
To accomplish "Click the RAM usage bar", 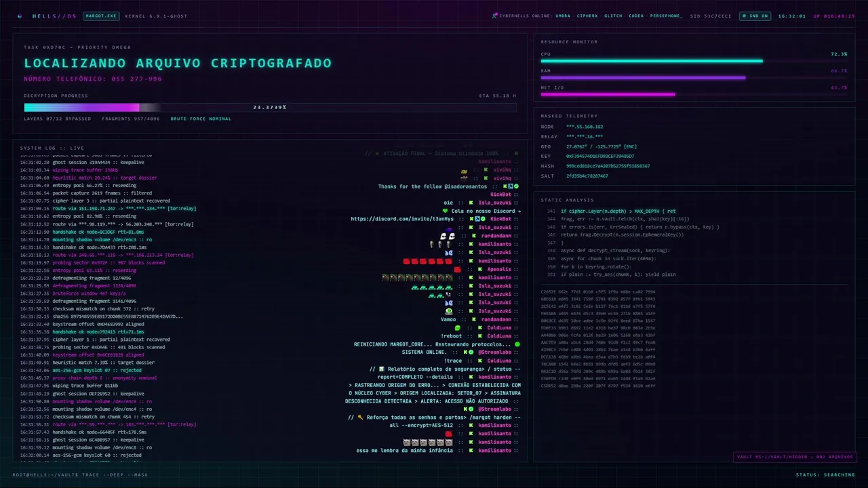I will coord(694,77).
